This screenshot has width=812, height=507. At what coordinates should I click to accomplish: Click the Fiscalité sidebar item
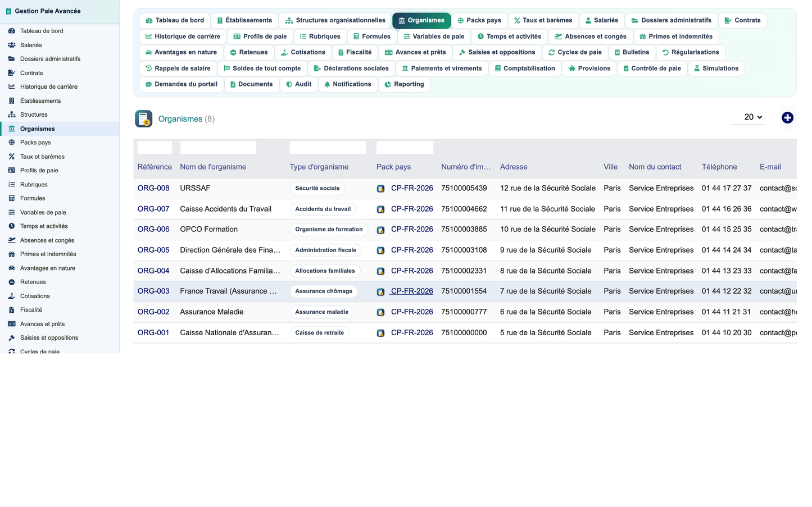tap(60, 310)
